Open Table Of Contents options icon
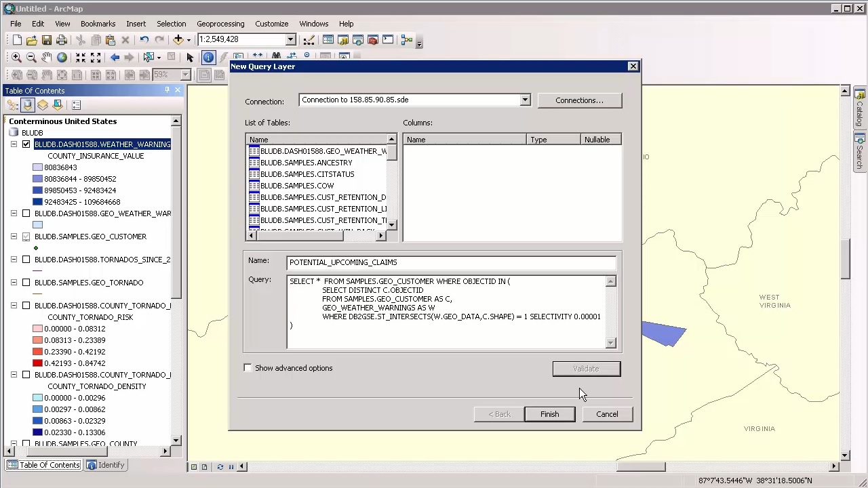This screenshot has height=488, width=868. (x=76, y=105)
